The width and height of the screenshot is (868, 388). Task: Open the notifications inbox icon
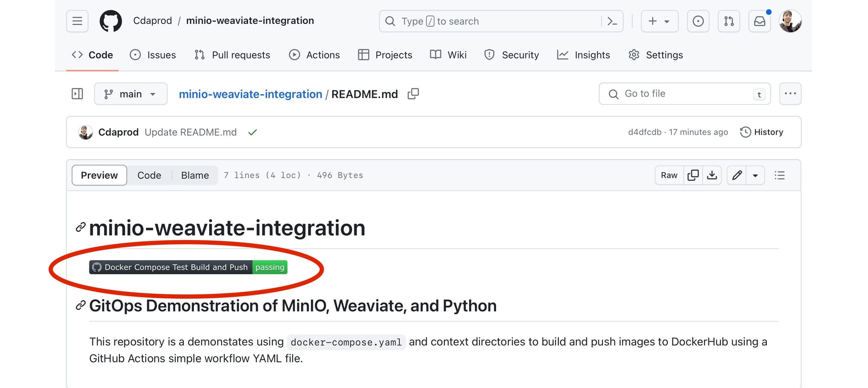[759, 21]
